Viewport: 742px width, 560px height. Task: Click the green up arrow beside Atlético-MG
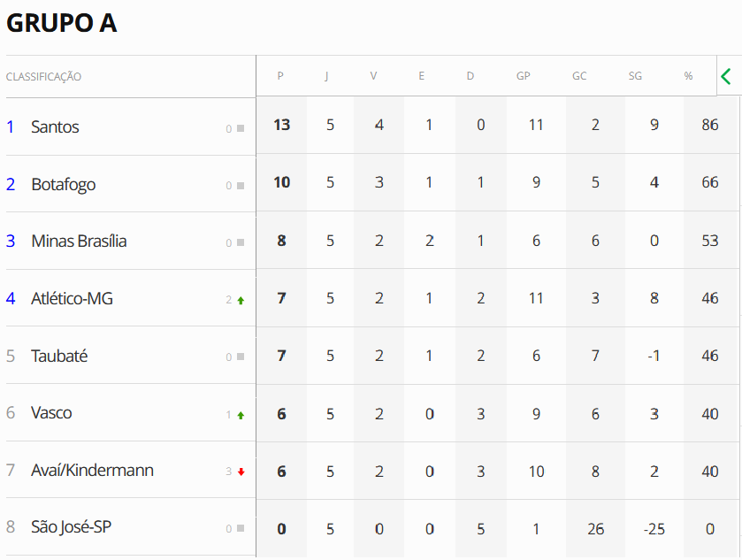point(241,300)
